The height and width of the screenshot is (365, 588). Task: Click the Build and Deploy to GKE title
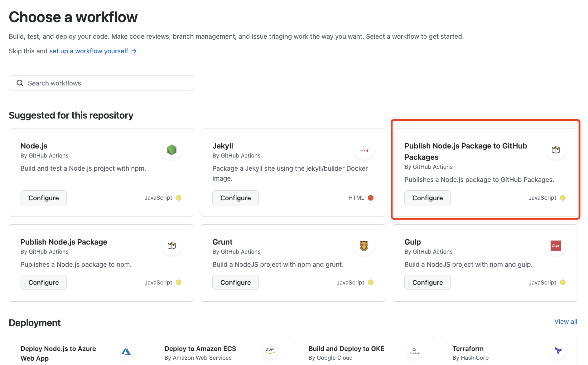click(346, 349)
